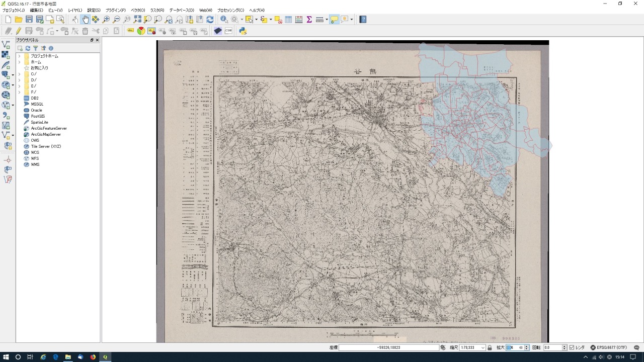Click the Add Vector Layer icon in left sidebar

(6, 45)
